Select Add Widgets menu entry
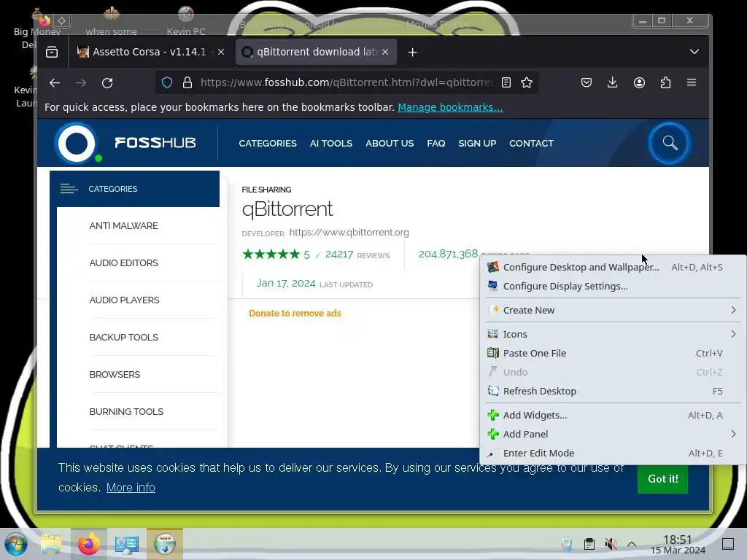The image size is (747, 560). (612, 415)
